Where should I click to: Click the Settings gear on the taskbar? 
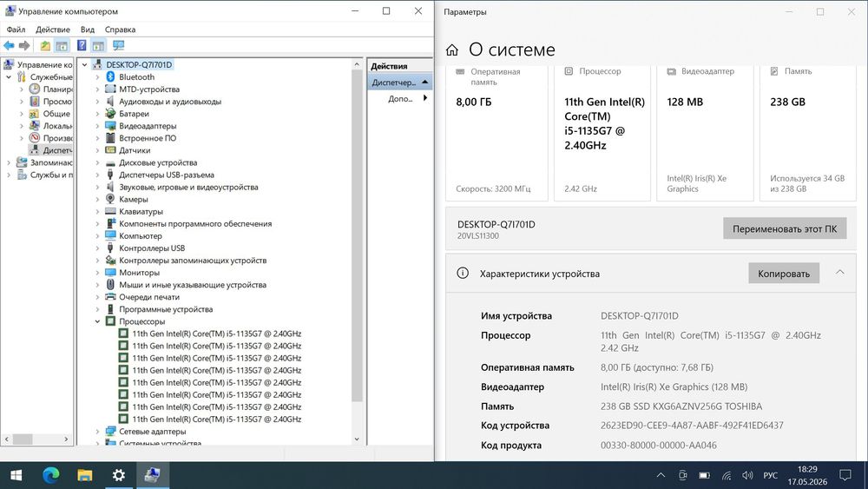click(118, 475)
